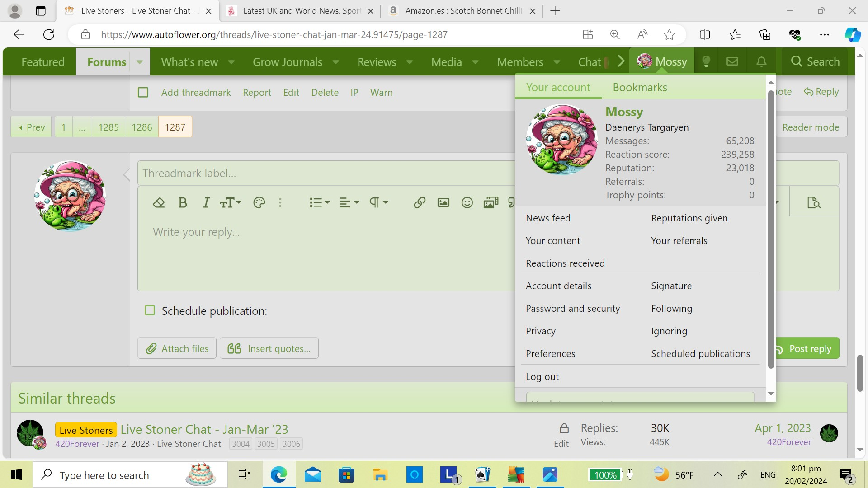Viewport: 868px width, 488px height.
Task: Toggle italic formatting in editor
Action: coord(206,203)
